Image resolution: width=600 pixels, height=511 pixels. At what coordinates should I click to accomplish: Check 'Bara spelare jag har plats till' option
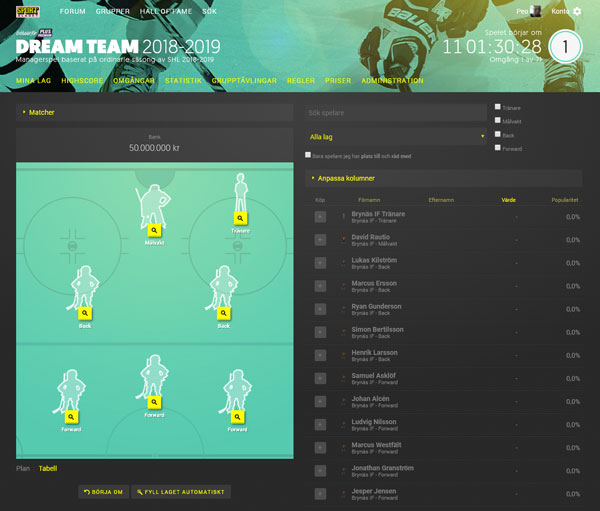[x=308, y=155]
